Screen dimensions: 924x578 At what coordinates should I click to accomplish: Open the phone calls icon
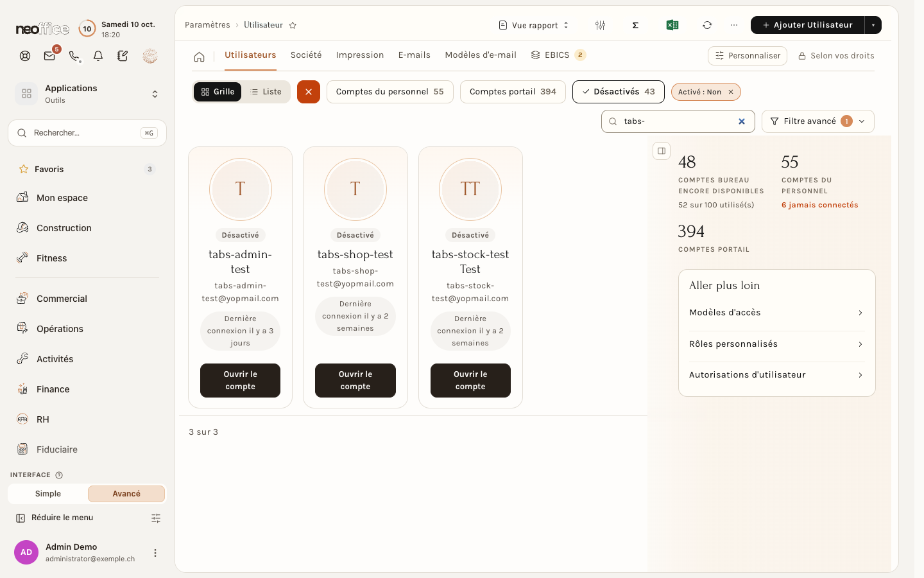74,56
